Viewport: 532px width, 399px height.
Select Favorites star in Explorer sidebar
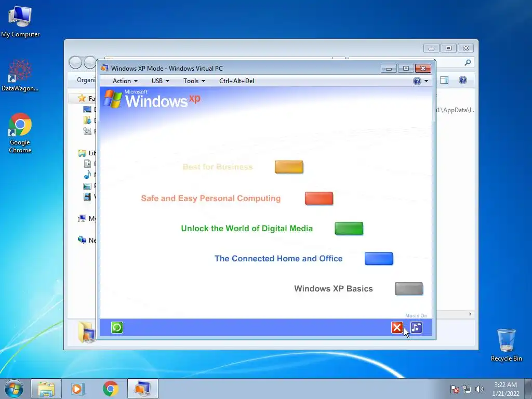(82, 98)
